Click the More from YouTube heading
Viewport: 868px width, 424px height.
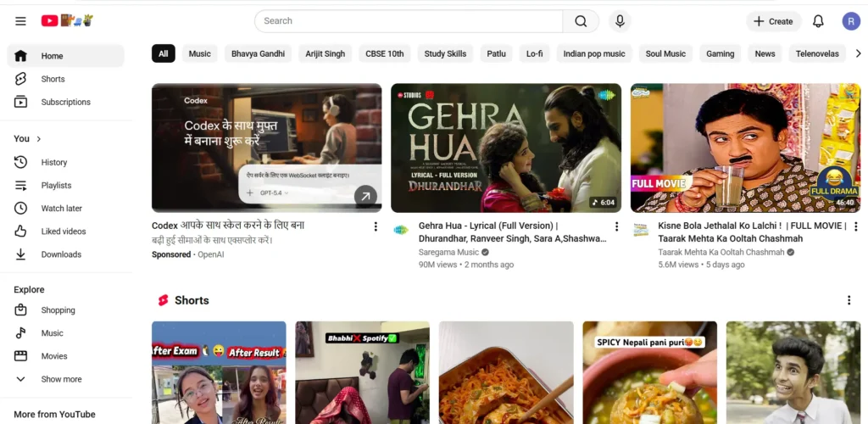[x=54, y=414]
